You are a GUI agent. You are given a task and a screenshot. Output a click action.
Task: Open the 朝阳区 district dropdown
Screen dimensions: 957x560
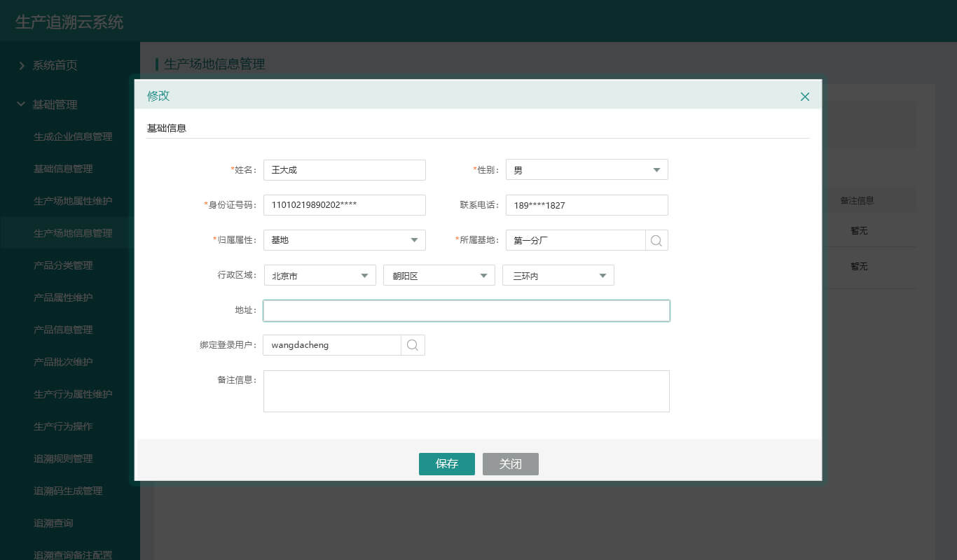click(x=439, y=276)
